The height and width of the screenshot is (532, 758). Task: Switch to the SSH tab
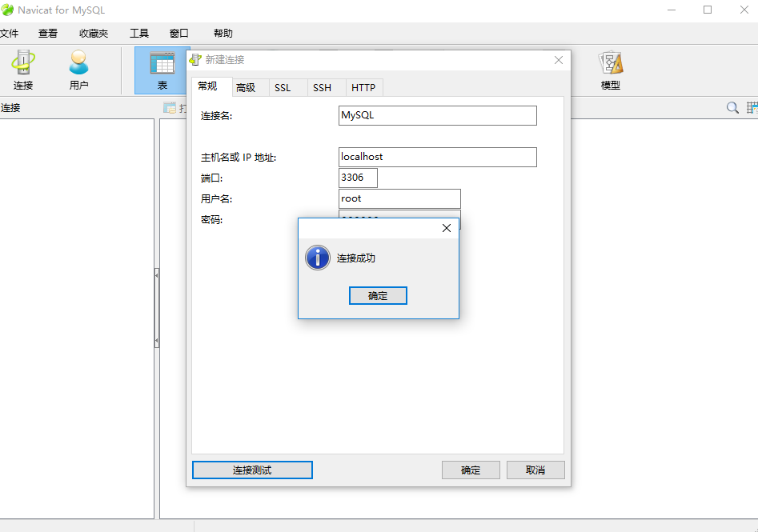point(325,87)
